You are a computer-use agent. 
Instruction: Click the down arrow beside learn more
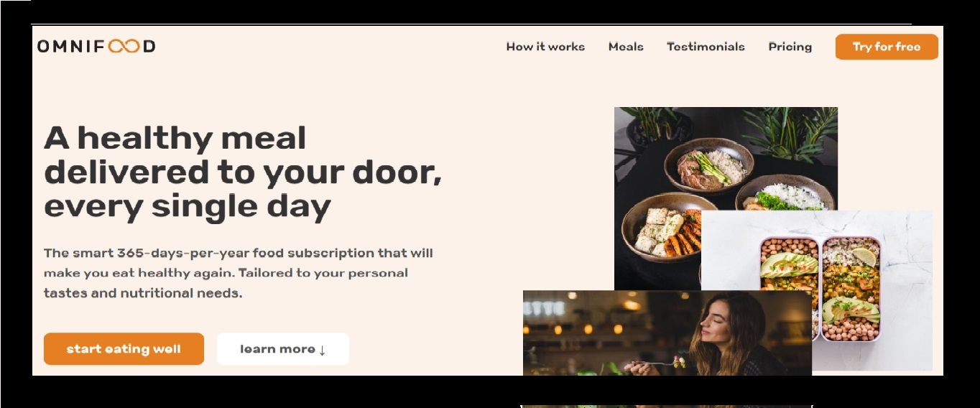[x=322, y=350]
